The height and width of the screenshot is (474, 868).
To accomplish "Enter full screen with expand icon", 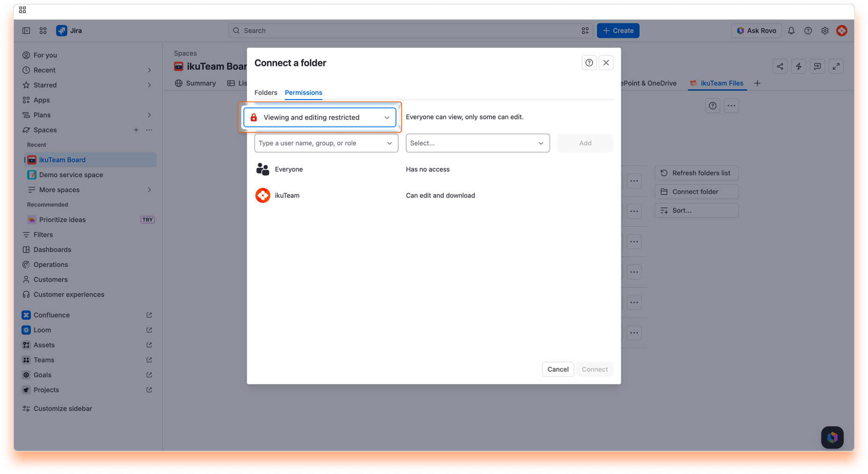I will [836, 66].
